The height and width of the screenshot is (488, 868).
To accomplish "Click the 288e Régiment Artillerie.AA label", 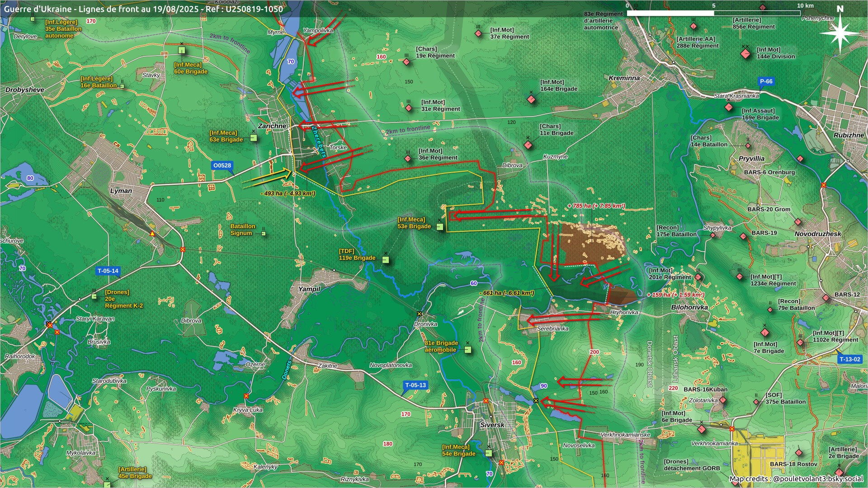I will 698,42.
